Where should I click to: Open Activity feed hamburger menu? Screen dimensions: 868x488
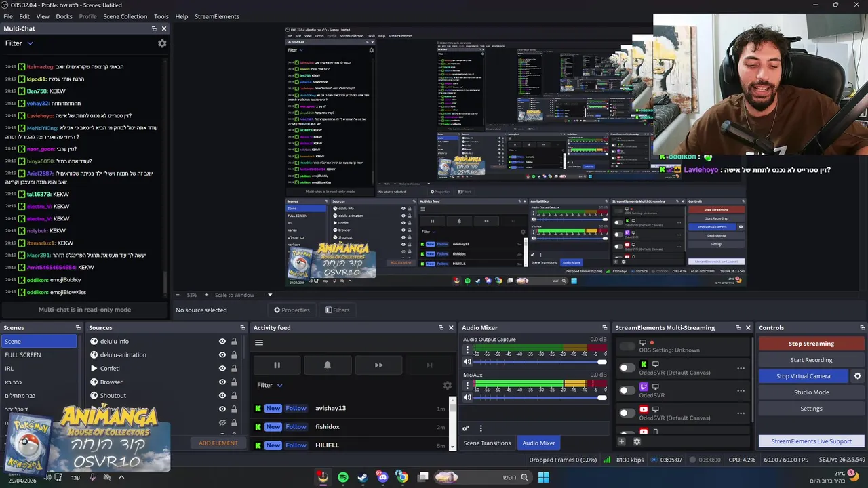tap(259, 342)
